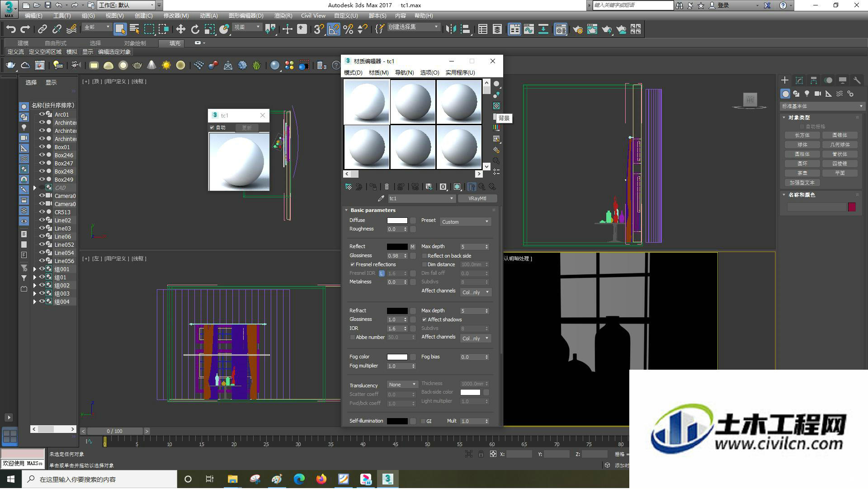Open Microsoft Edge from the taskbar
868x489 pixels.
click(x=299, y=480)
